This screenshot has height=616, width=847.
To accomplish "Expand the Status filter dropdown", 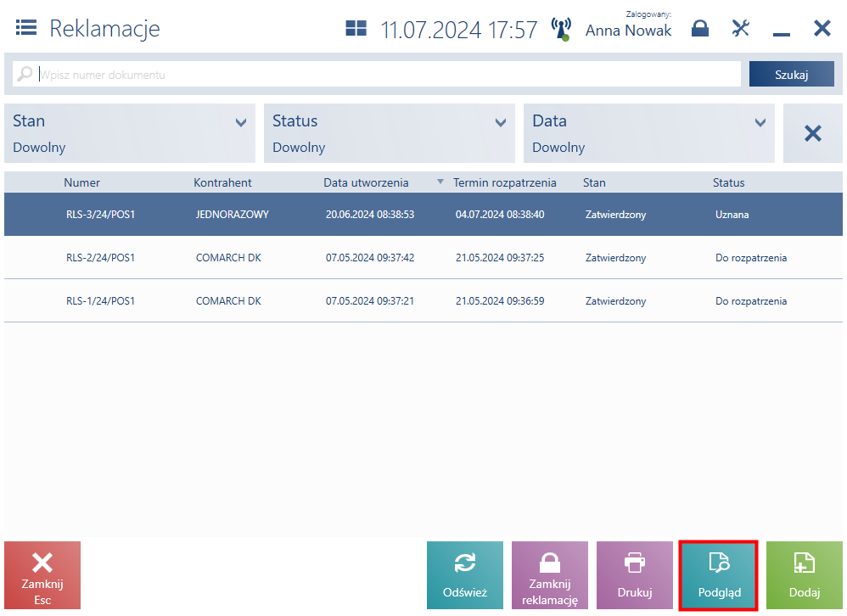I will point(389,133).
